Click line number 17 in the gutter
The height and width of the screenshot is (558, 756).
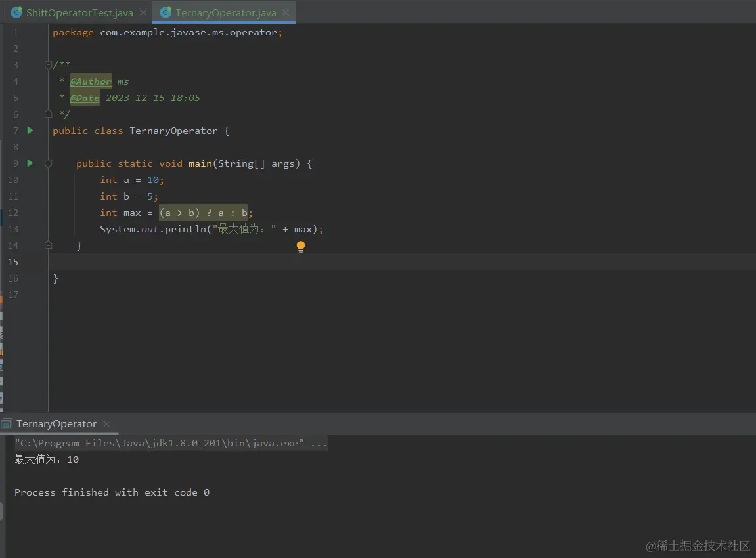tap(13, 294)
